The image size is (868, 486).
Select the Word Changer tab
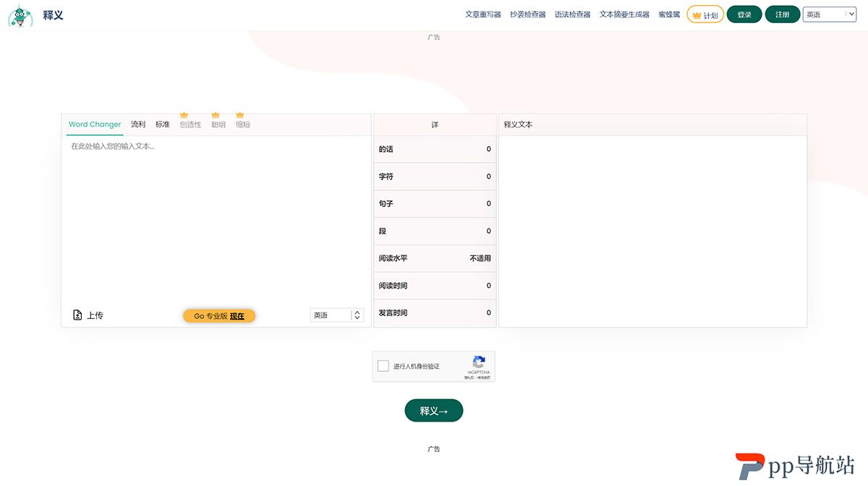pos(95,124)
